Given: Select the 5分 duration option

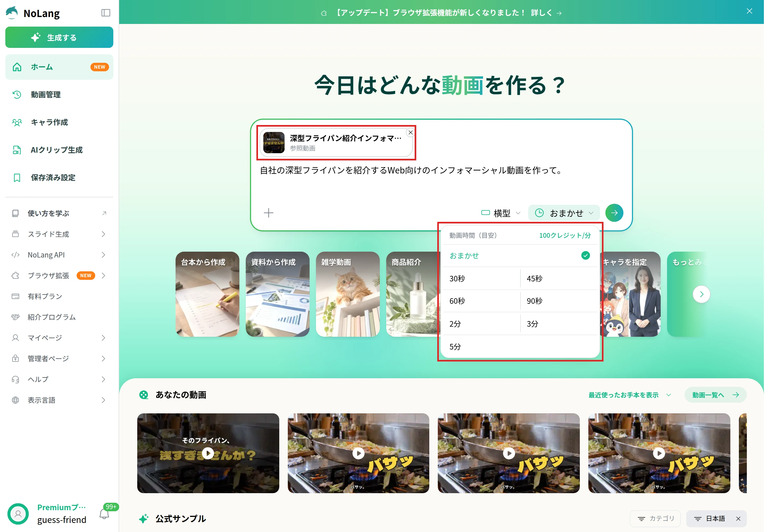Looking at the screenshot, I should pyautogui.click(x=520, y=347).
